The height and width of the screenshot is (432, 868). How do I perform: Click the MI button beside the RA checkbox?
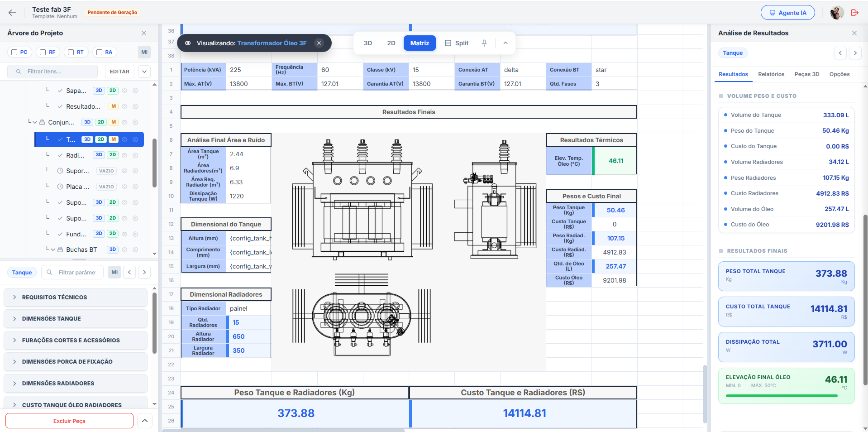(x=144, y=52)
